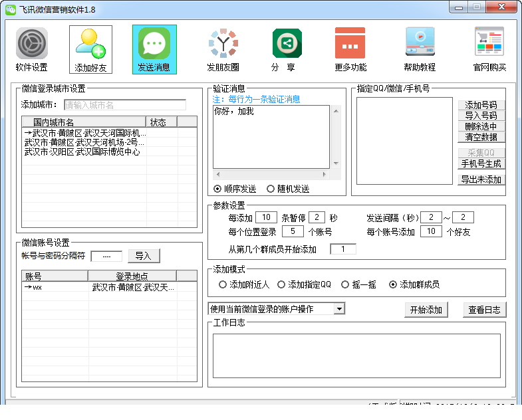Click the 发送间隔 maximum seconds field
Screen dimensions: 522x420
point(463,218)
